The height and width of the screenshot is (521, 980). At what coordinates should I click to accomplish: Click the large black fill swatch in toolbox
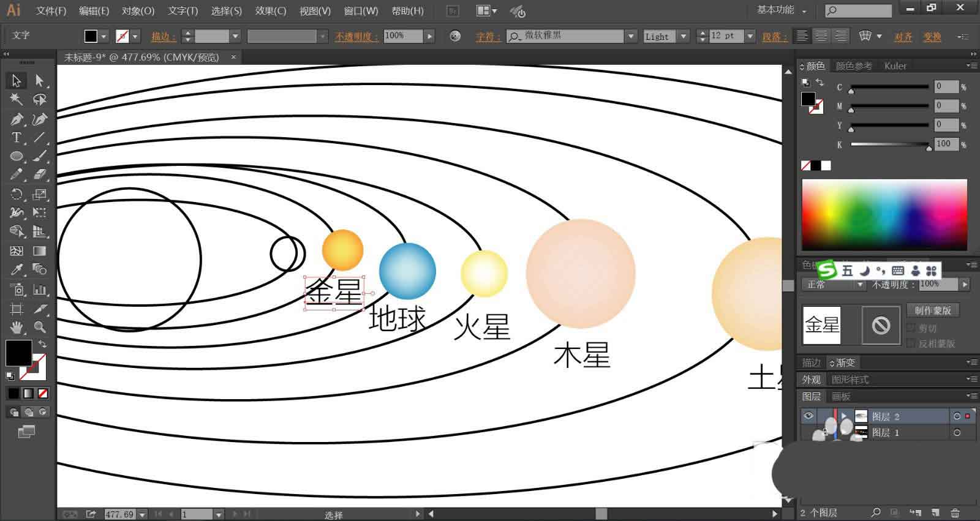click(x=18, y=353)
